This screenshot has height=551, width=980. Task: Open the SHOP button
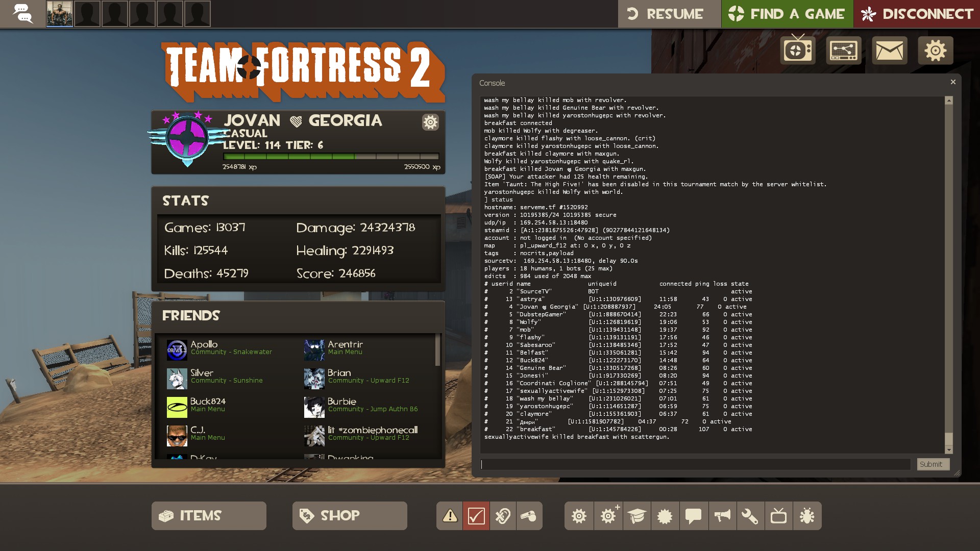click(x=350, y=516)
